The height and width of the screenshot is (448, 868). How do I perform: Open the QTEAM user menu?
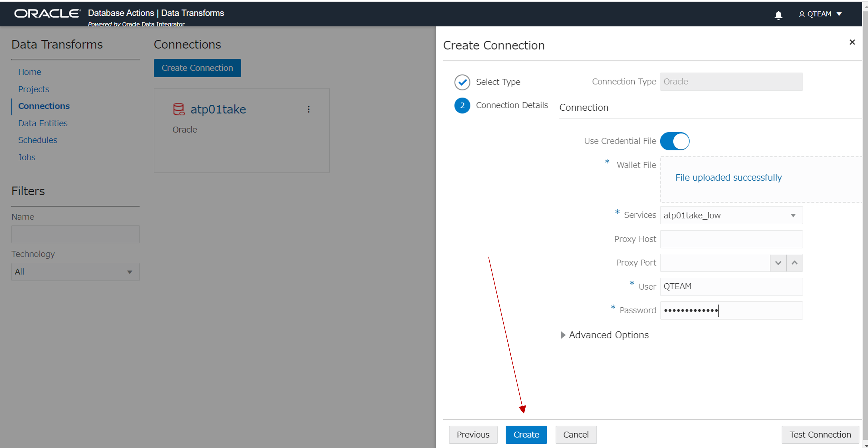coord(820,14)
